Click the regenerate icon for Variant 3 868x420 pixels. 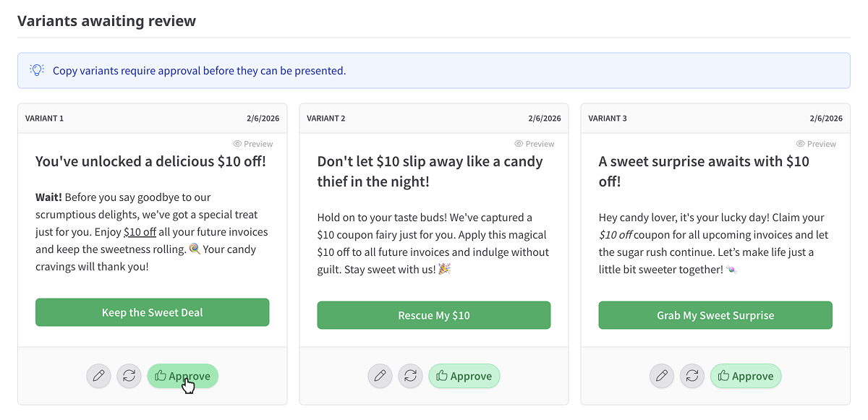[x=692, y=376]
